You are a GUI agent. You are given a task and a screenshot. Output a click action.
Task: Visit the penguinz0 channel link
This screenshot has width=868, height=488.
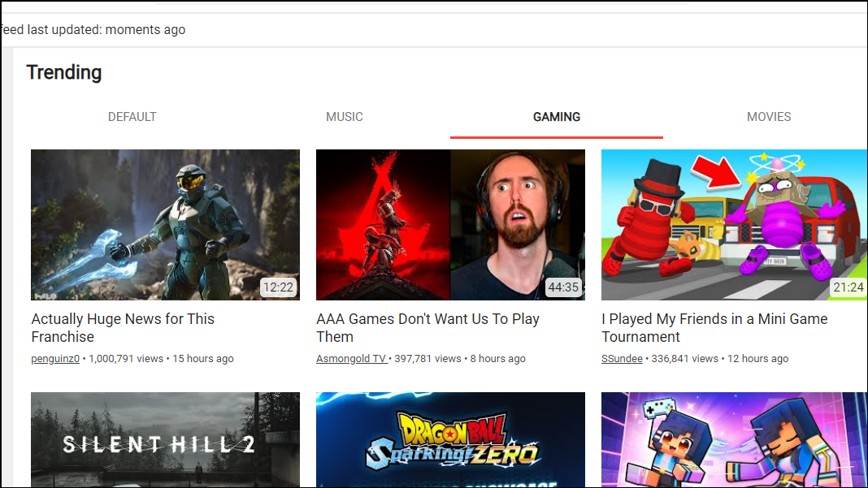[x=55, y=359]
